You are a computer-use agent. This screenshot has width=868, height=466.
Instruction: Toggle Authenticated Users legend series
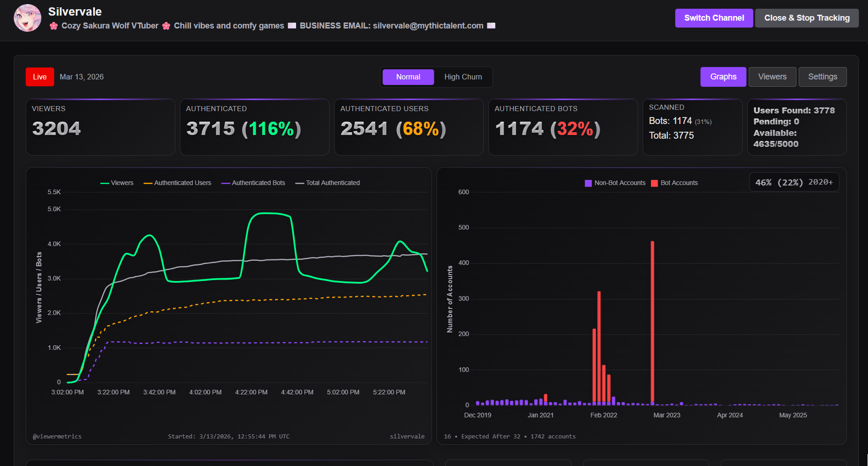[x=177, y=183]
